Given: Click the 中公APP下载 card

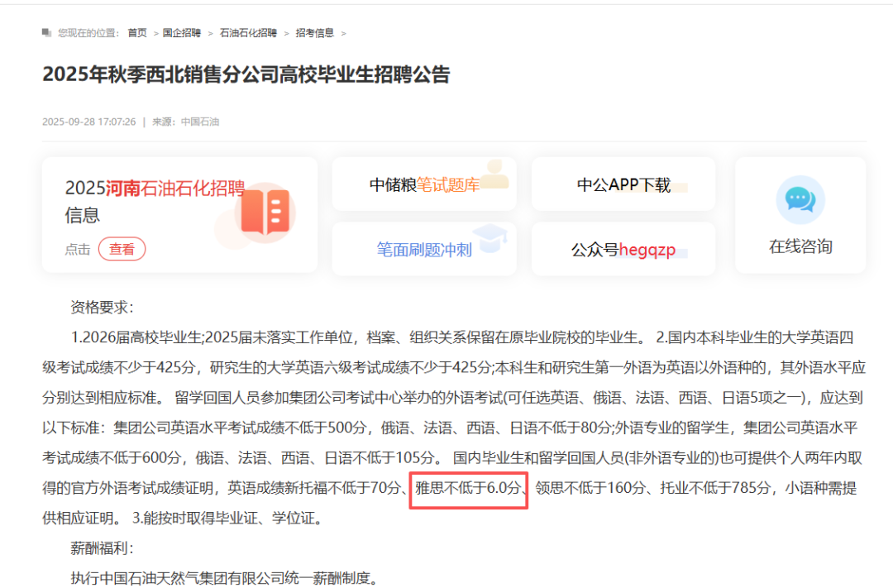Looking at the screenshot, I should point(623,184).
